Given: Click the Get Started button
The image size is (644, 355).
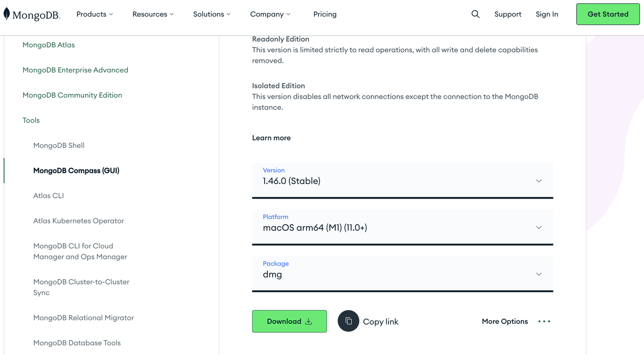Looking at the screenshot, I should [x=608, y=14].
